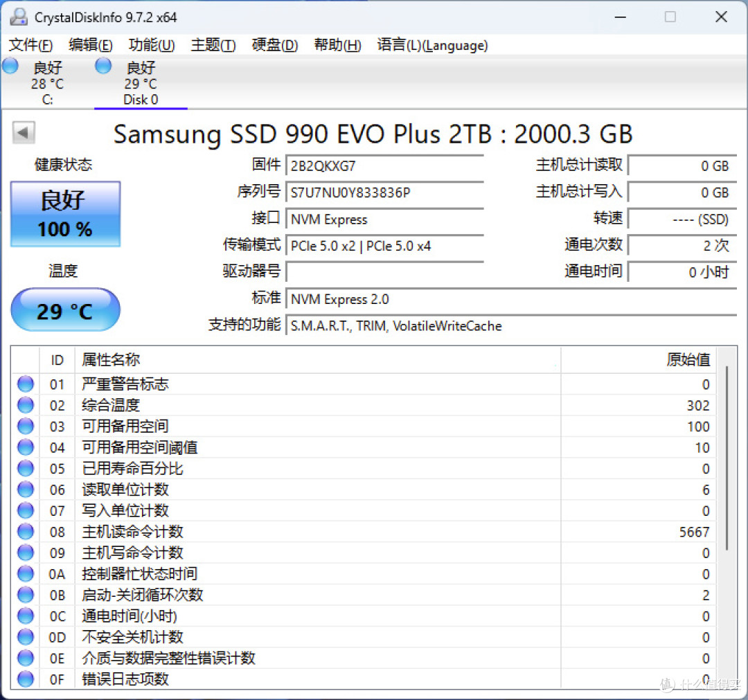The width and height of the screenshot is (748, 700).
Task: Click the previous disk arrow button
Action: pyautogui.click(x=24, y=132)
